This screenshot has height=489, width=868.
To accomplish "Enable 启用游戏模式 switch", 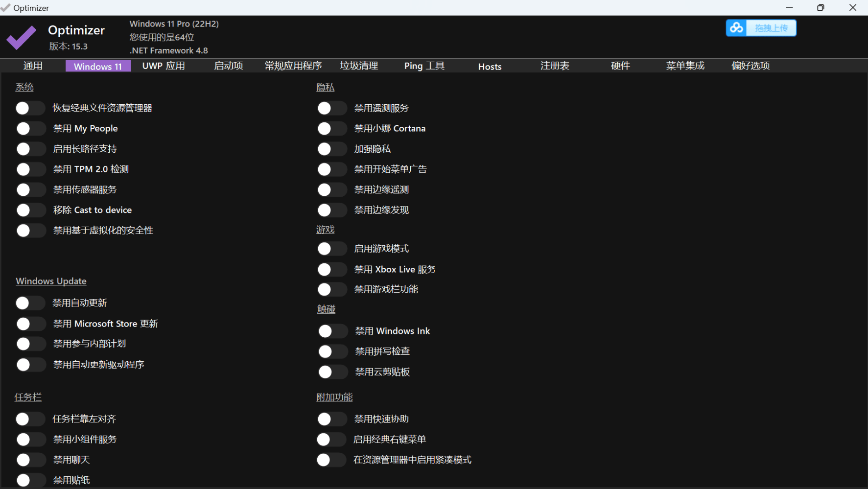I will [331, 249].
